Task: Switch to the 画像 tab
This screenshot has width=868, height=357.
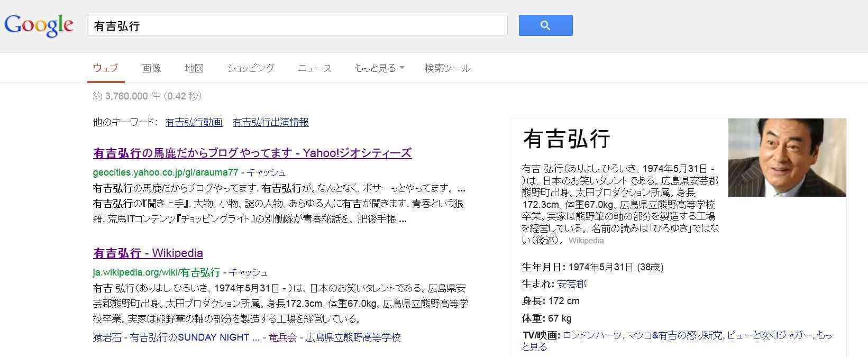Action: [151, 68]
